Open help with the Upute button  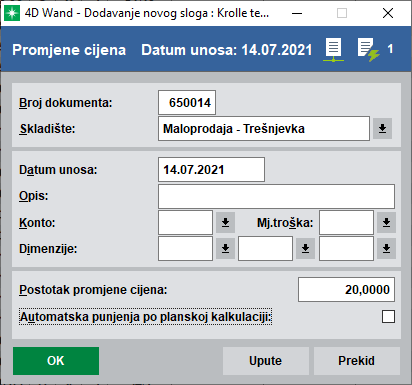(266, 361)
